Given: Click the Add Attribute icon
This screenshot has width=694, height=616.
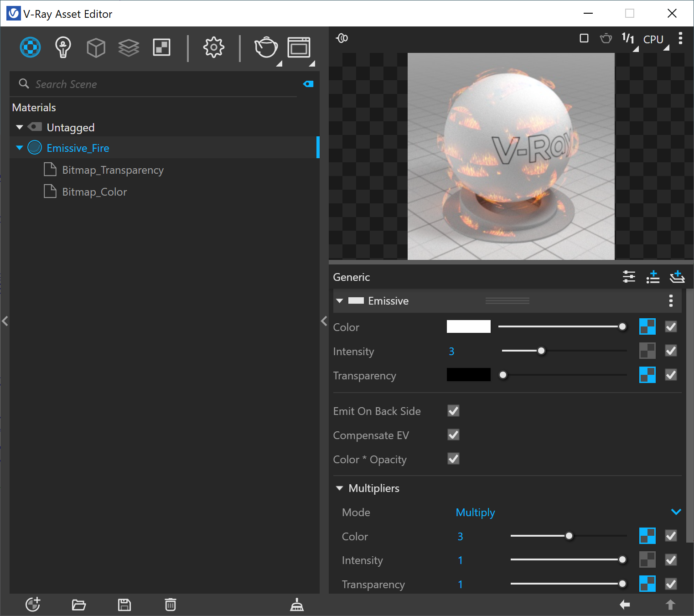Looking at the screenshot, I should (x=653, y=277).
